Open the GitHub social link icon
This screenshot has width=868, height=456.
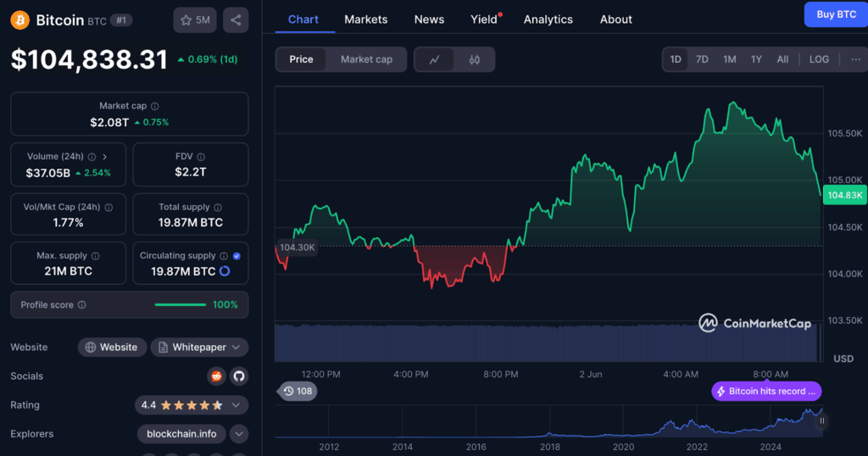(238, 375)
